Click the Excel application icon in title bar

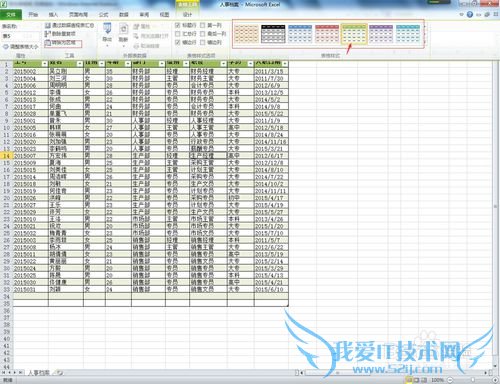(x=4, y=4)
